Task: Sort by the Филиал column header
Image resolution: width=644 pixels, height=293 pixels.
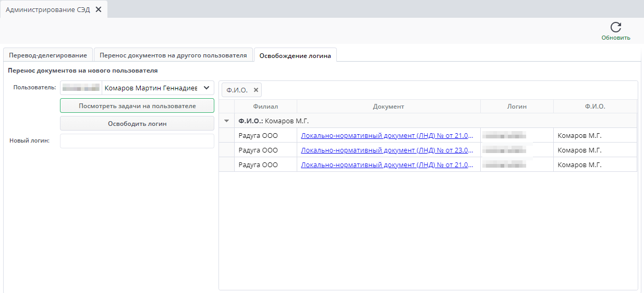Action: [265, 107]
